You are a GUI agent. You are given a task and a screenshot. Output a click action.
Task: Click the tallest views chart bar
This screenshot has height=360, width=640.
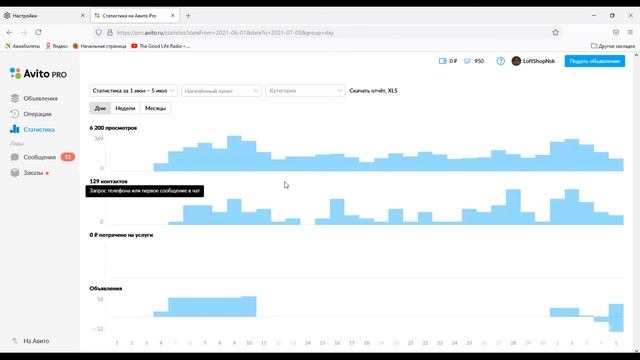pos(234,153)
